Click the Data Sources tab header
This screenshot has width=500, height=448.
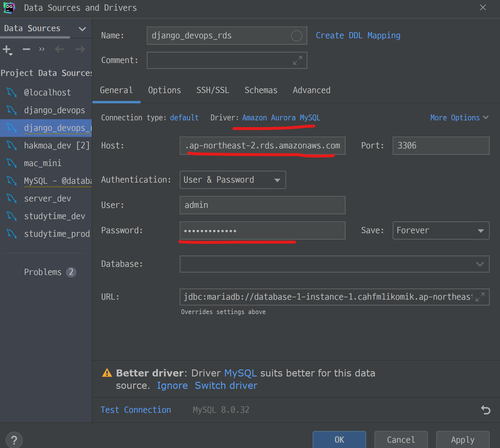pos(32,29)
